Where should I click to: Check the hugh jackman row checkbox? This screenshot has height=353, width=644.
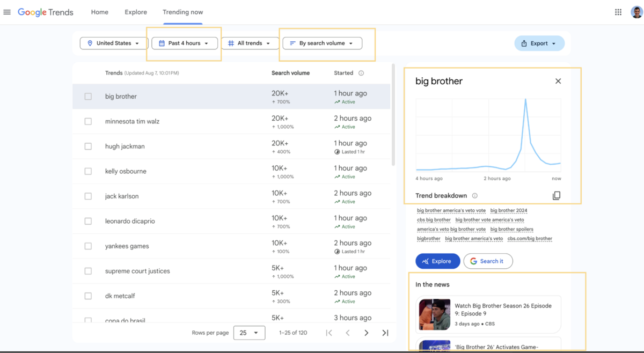point(88,146)
